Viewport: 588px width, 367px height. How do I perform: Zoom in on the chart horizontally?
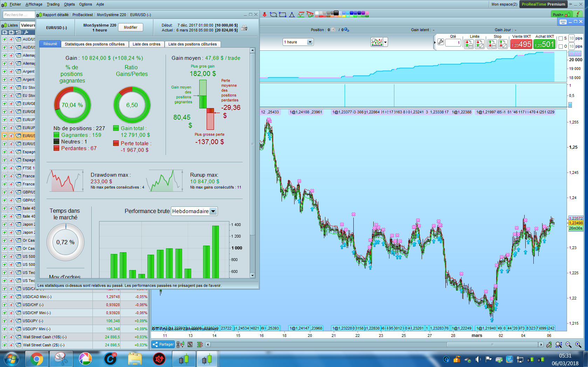coord(578,345)
